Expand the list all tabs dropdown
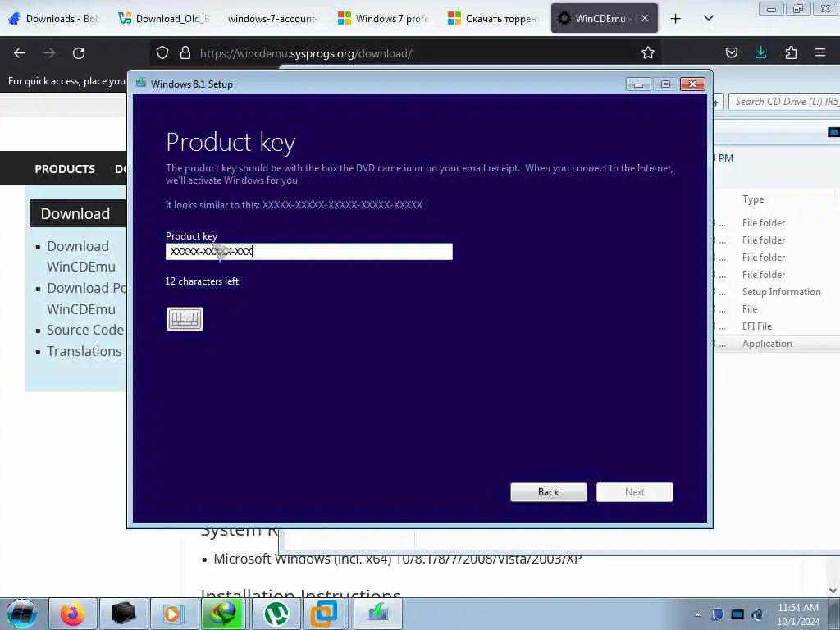 click(708, 18)
